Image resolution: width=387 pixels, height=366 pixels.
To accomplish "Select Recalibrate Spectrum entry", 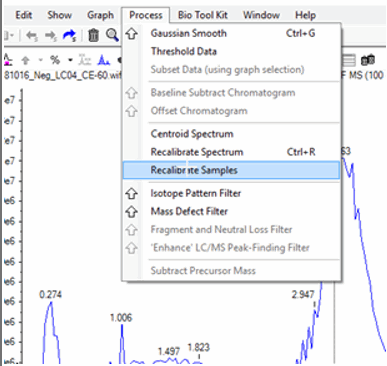I will tap(231, 152).
